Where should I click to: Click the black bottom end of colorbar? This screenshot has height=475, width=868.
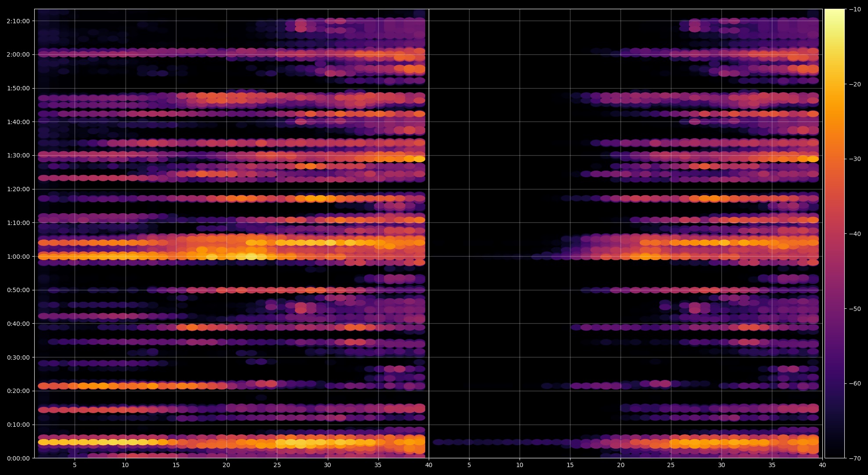[834, 454]
